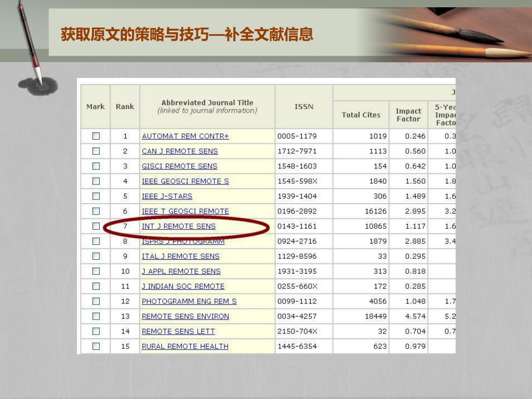The width and height of the screenshot is (532, 399).
Task: Select ISSN value 0005-1179
Action: tap(297, 136)
